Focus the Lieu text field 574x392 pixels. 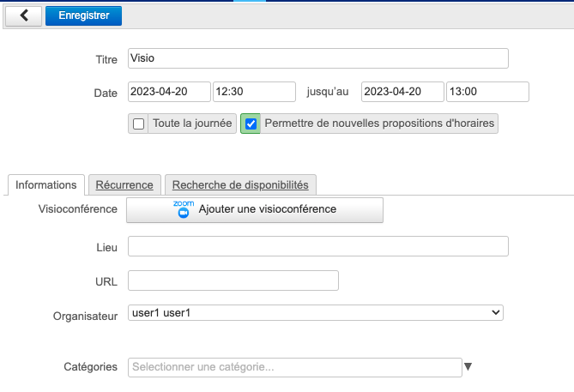coord(317,247)
